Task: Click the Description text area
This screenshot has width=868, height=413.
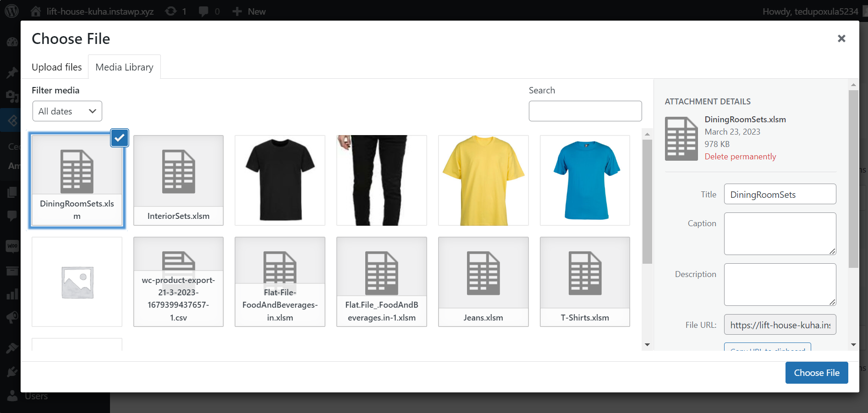Action: [780, 284]
